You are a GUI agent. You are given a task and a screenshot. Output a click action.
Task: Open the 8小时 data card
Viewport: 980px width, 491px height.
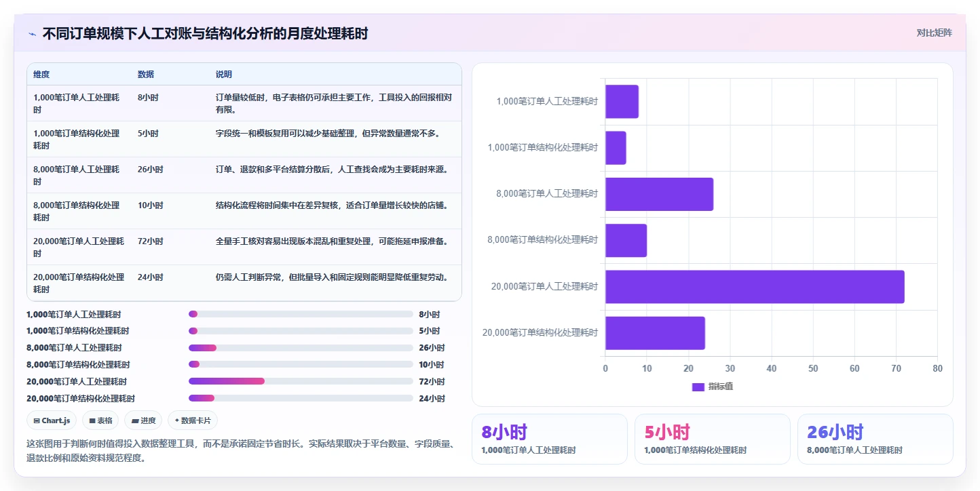(x=550, y=439)
